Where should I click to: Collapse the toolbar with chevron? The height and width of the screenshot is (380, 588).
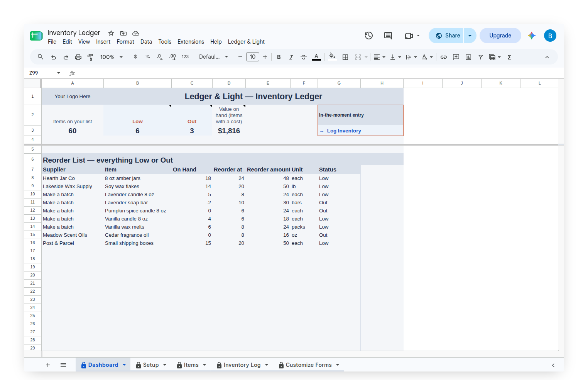(x=547, y=57)
